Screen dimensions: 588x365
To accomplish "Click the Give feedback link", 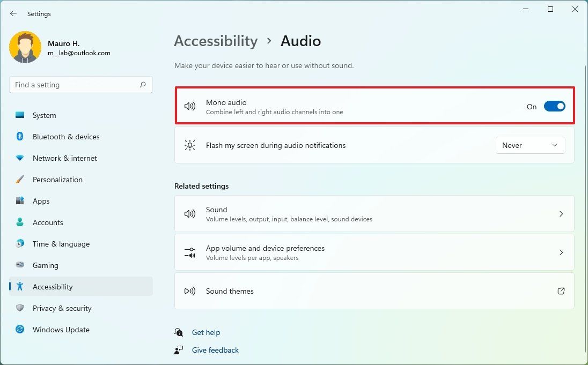I will 215,350.
